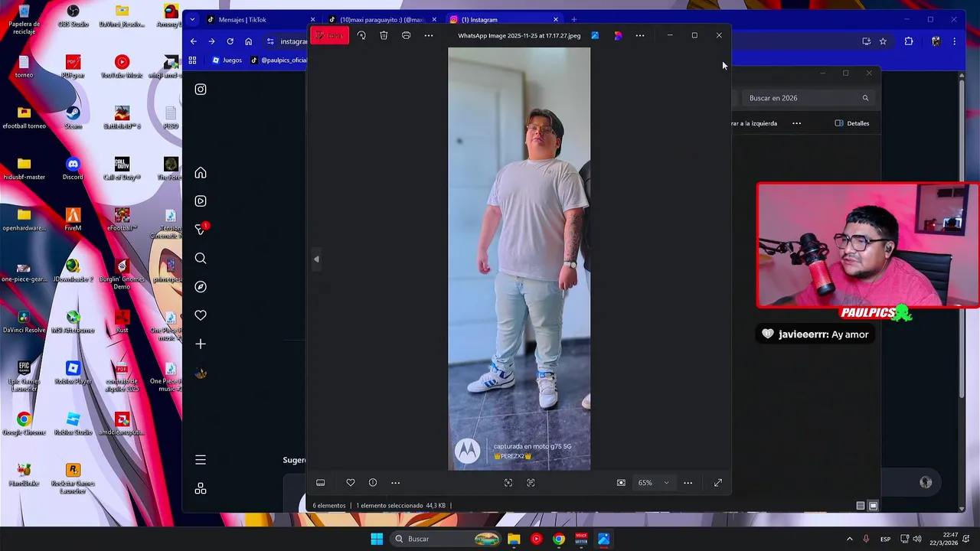Switch File Explorer to large thumbnails view
This screenshot has height=551, width=980.
point(873,506)
